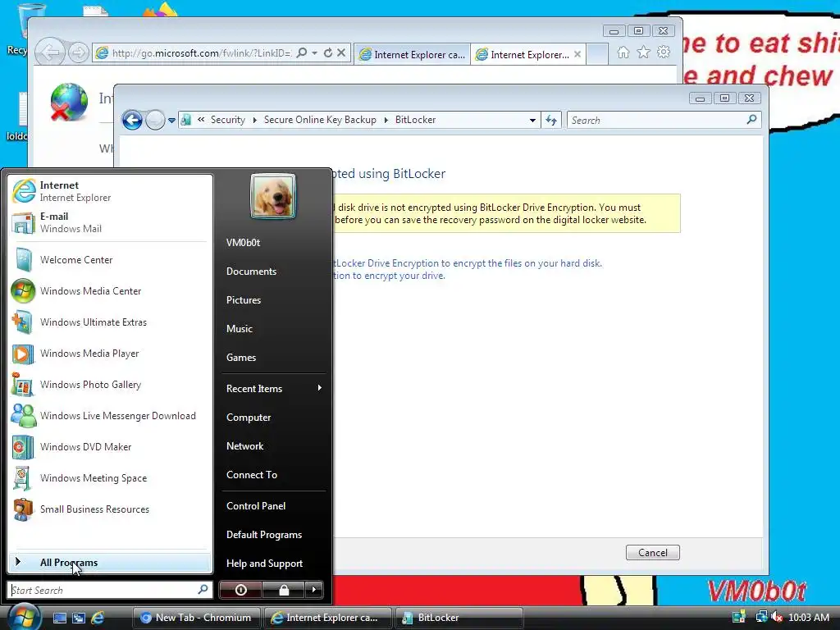Screen dimensions: 840x630
Task: Switch to first Internet Explorer ca... tab
Action: pyautogui.click(x=412, y=54)
